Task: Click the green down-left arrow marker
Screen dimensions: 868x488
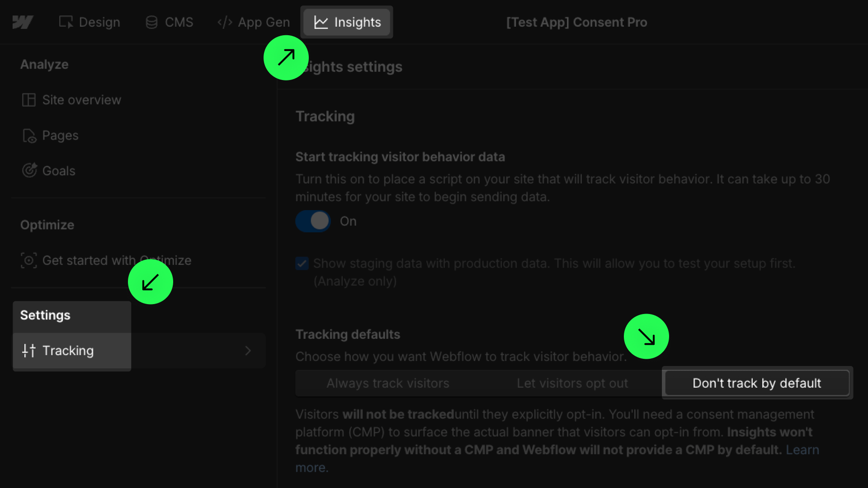Action: coord(151,282)
